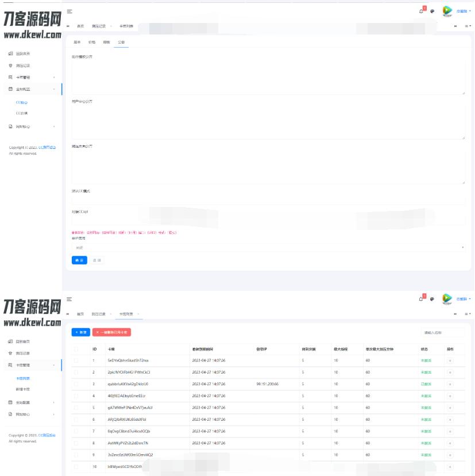Switch to the 基本 settings tab
Image resolution: width=475 pixels, height=476 pixels.
(78, 43)
